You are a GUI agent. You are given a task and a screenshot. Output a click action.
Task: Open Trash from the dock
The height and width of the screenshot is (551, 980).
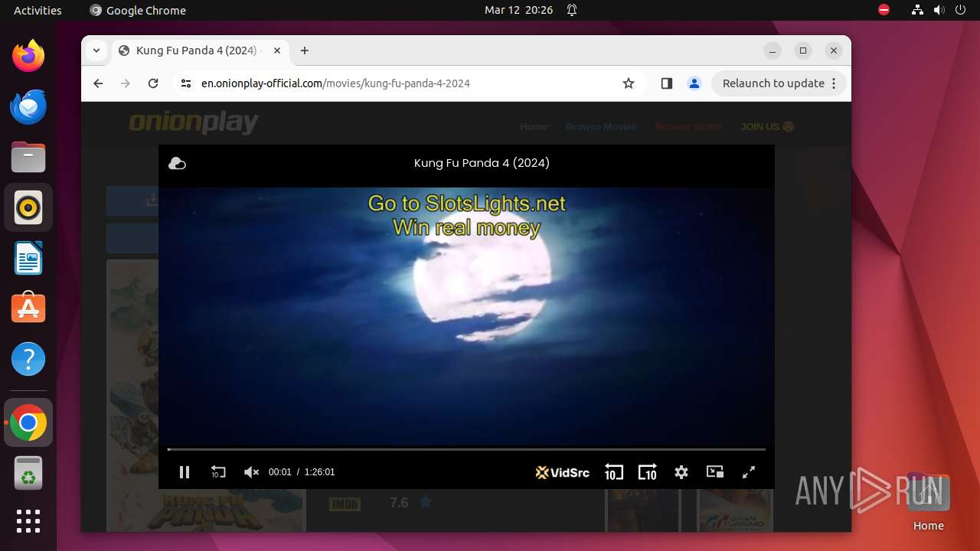click(28, 474)
